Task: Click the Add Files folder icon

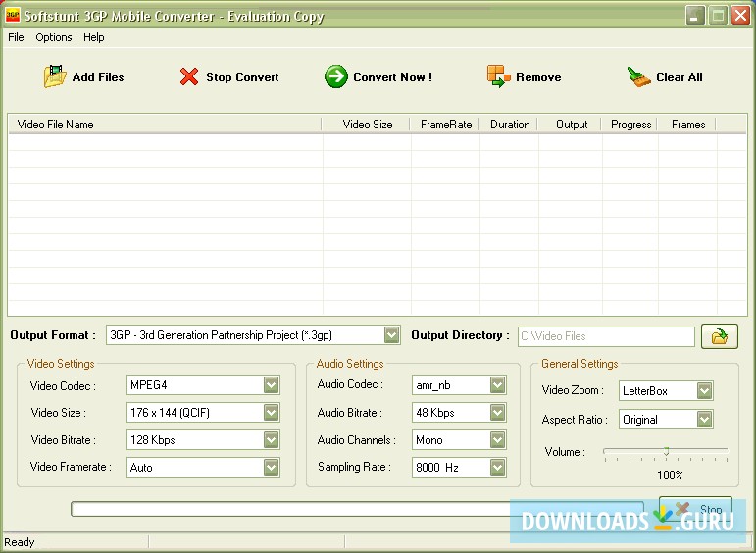Action: pyautogui.click(x=55, y=76)
